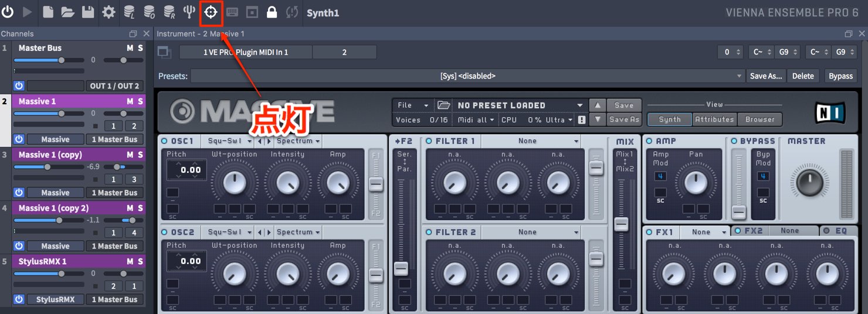
Task: Click the engine power icon in toolbar
Action: pos(8,12)
